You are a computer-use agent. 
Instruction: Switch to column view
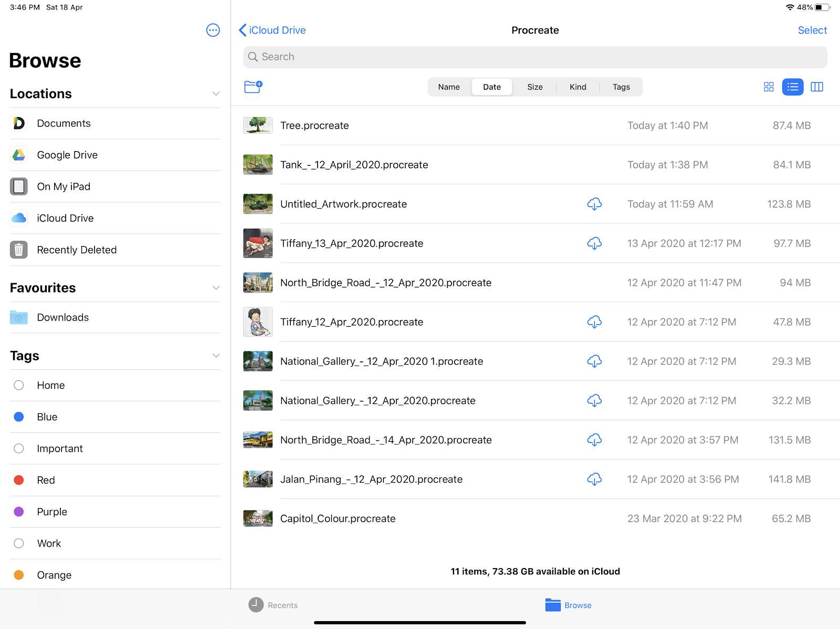[x=817, y=87]
